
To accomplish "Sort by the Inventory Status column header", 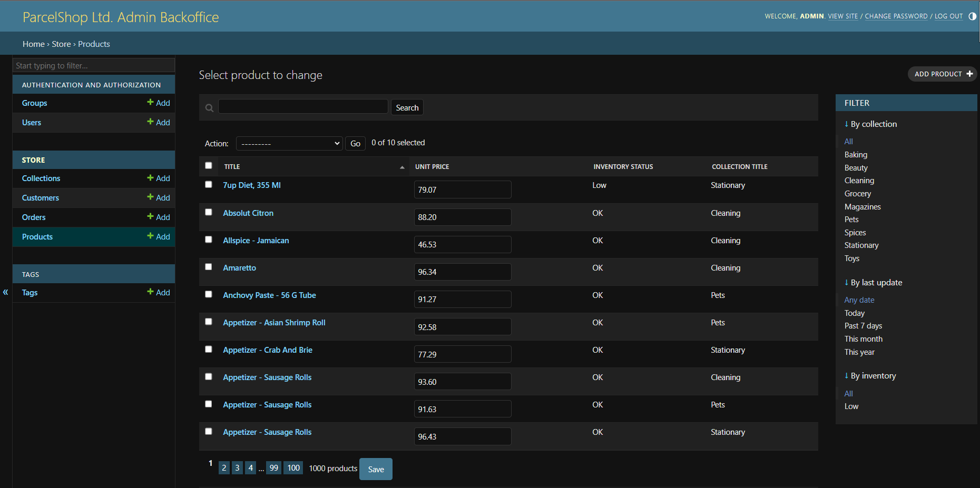I will click(x=623, y=167).
